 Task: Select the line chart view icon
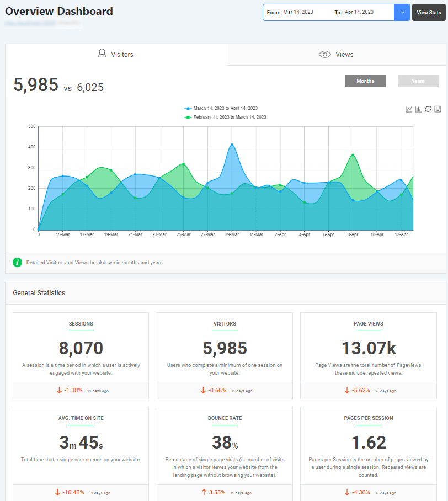410,109
